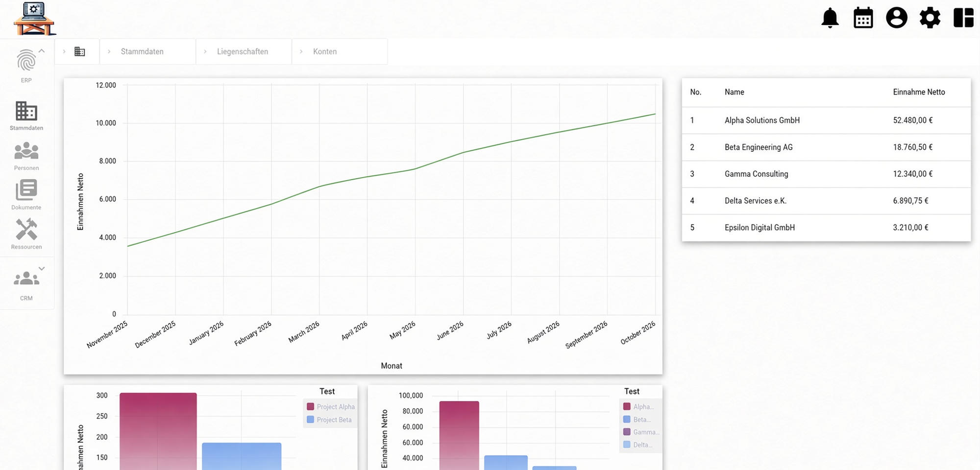The image size is (980, 470).
Task: Click the blue Project Beta bar
Action: point(242,456)
